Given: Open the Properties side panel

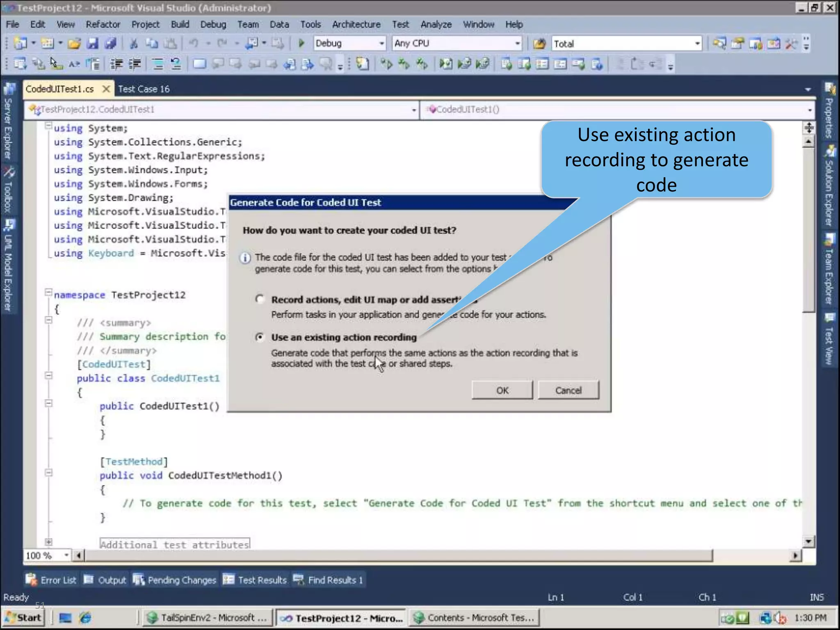Looking at the screenshot, I should (x=830, y=111).
